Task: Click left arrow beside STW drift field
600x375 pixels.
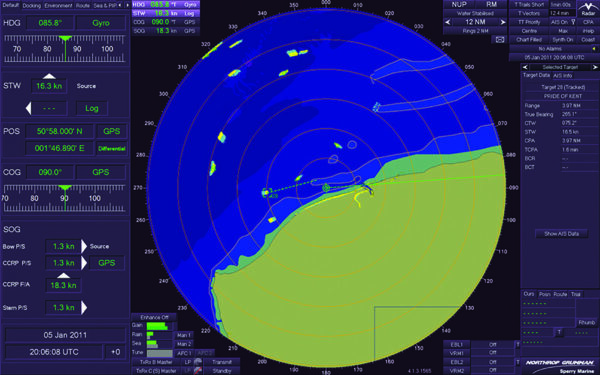Action: (x=28, y=108)
